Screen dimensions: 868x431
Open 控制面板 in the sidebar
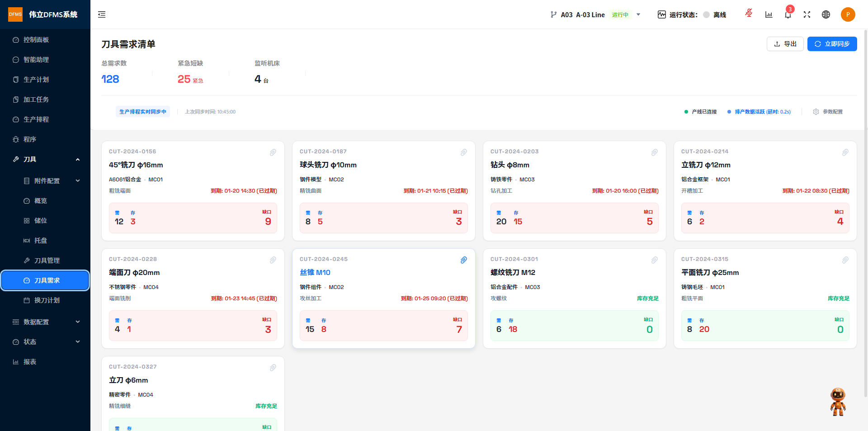[45, 40]
